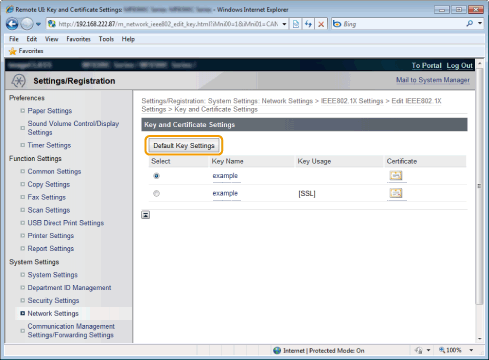Click Internet Explorer logo in title bar
This screenshot has width=489, height=360.
click(10, 9)
